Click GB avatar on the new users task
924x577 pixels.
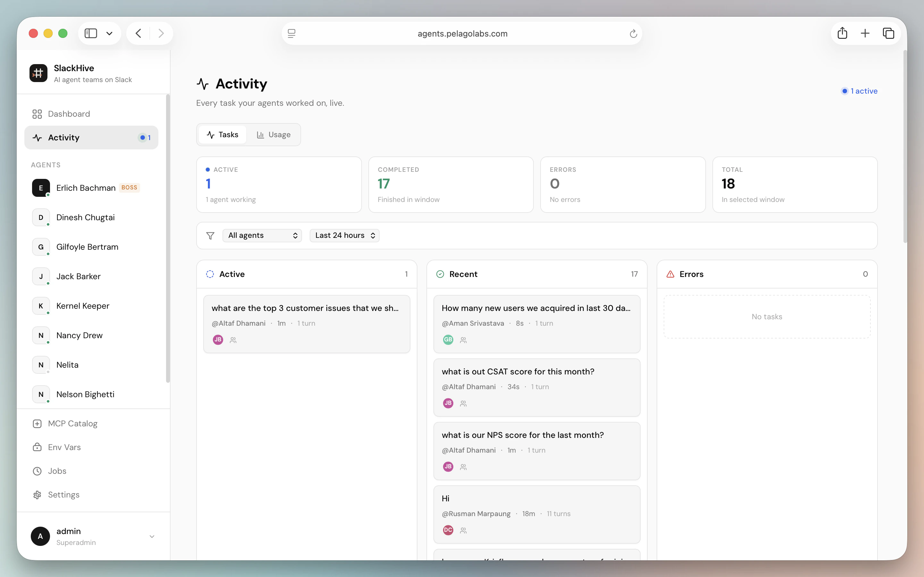(448, 340)
